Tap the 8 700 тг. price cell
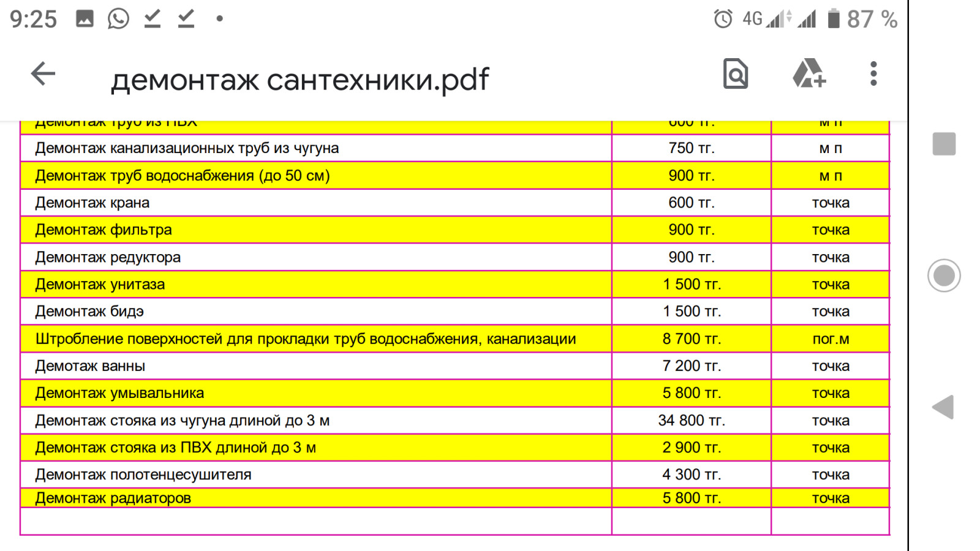 coord(692,339)
